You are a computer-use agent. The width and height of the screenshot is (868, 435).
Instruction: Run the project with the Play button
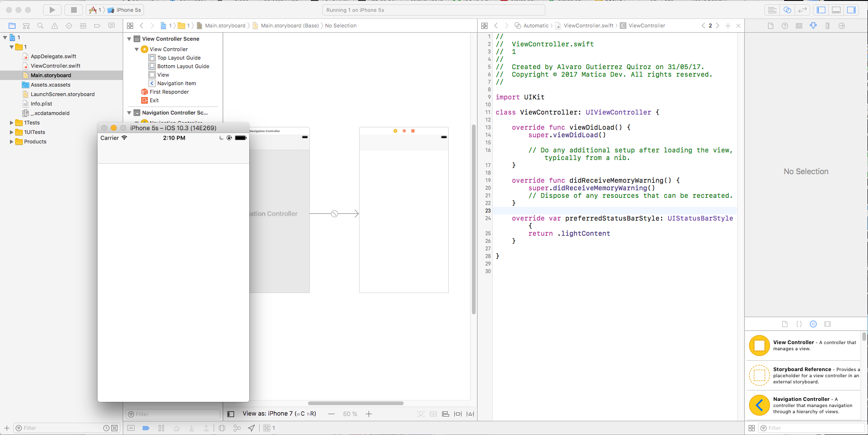click(x=52, y=10)
